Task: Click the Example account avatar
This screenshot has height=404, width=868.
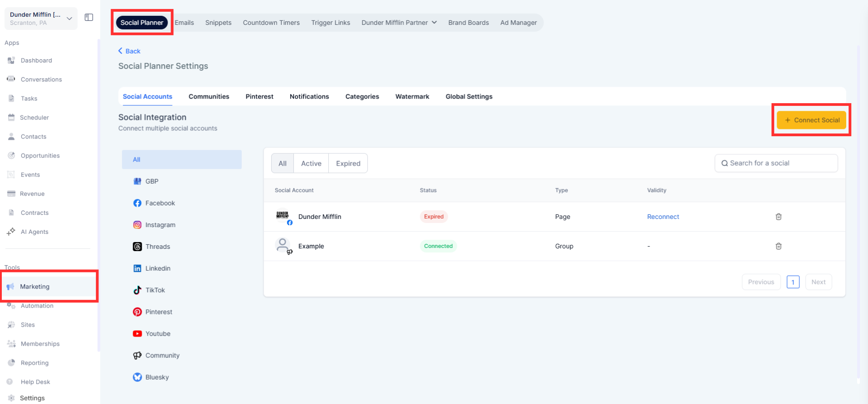Action: coord(283,246)
